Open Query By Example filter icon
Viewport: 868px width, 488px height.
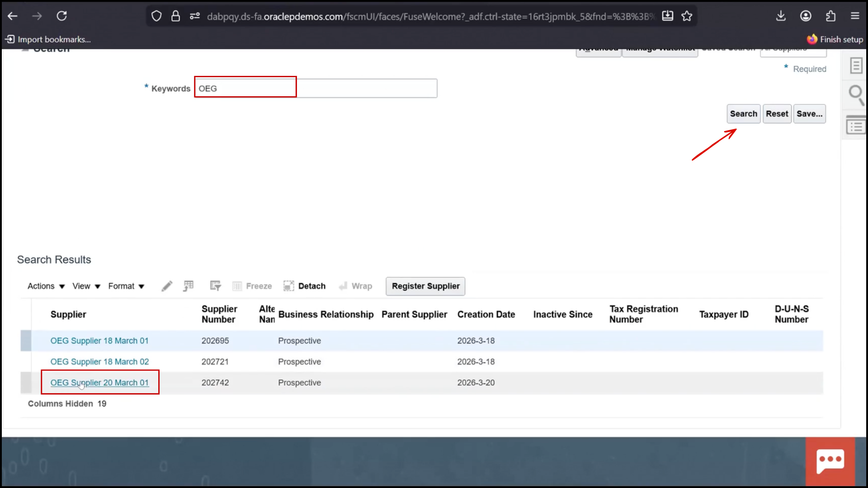[216, 286]
